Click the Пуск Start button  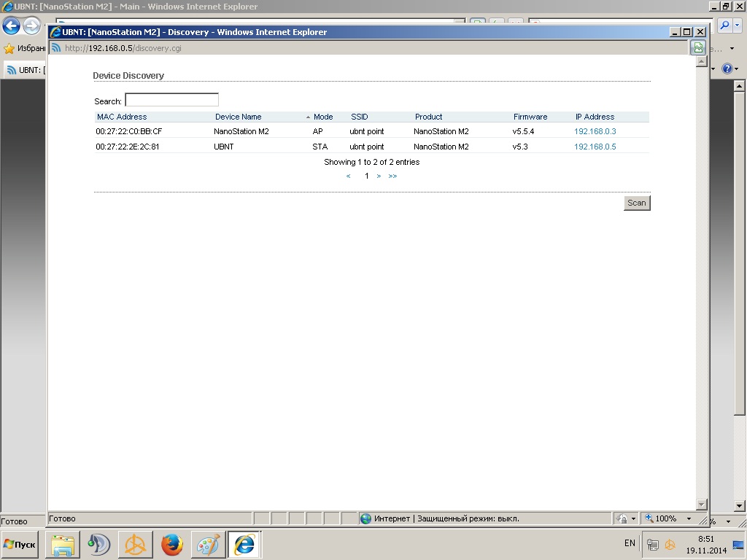pyautogui.click(x=20, y=545)
